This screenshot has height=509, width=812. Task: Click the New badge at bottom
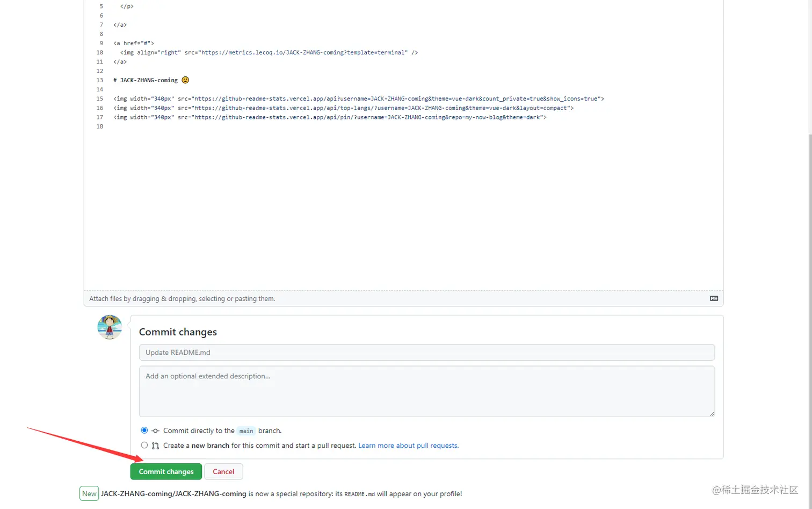coord(89,493)
